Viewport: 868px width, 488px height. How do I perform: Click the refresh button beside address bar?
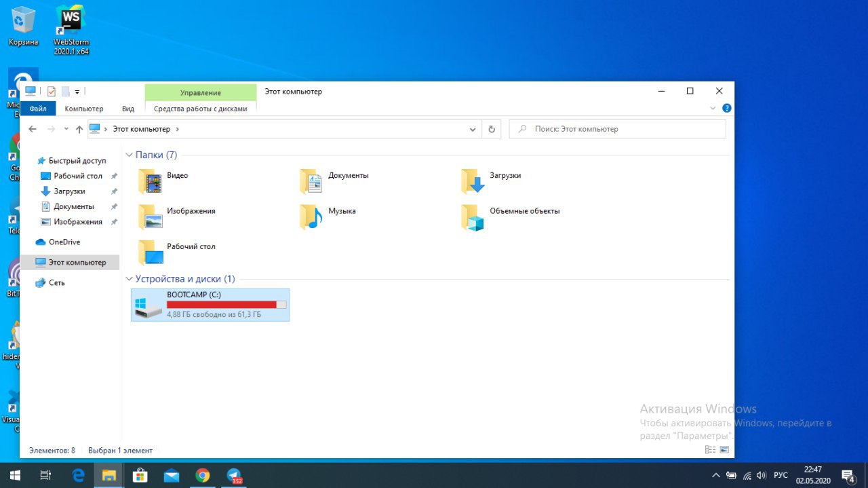pyautogui.click(x=492, y=129)
